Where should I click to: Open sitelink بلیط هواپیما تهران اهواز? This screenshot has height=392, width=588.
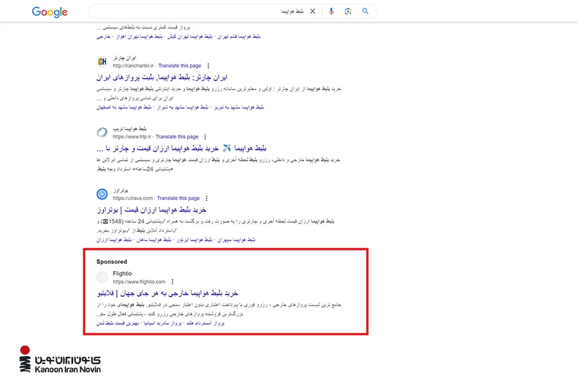click(139, 37)
